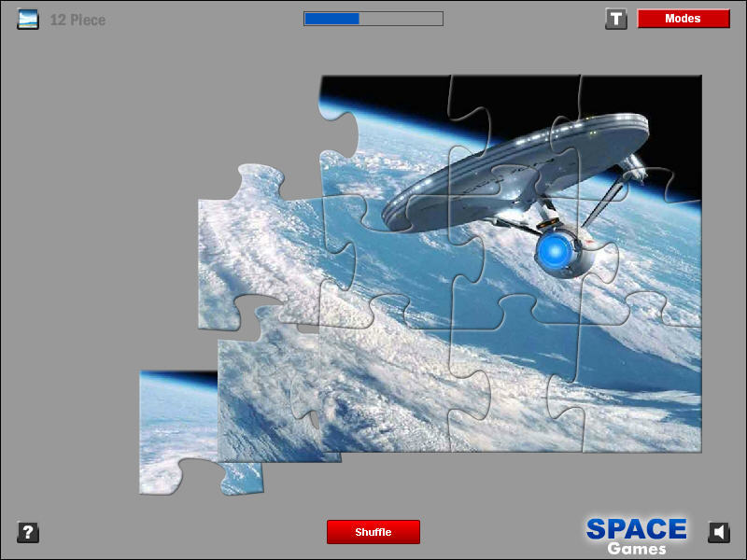Open the red Modes menu button
The height and width of the screenshot is (560, 747).
(684, 19)
